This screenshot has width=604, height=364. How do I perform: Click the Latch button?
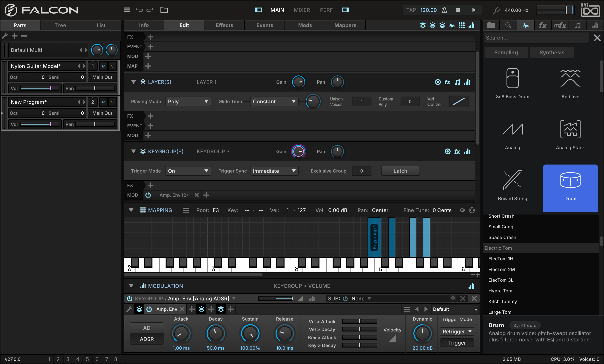pos(400,171)
